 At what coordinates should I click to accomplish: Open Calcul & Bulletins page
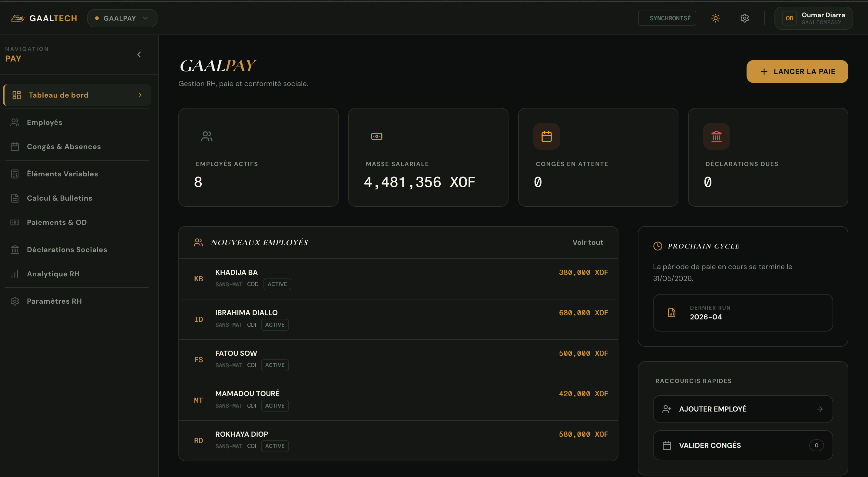pyautogui.click(x=77, y=198)
